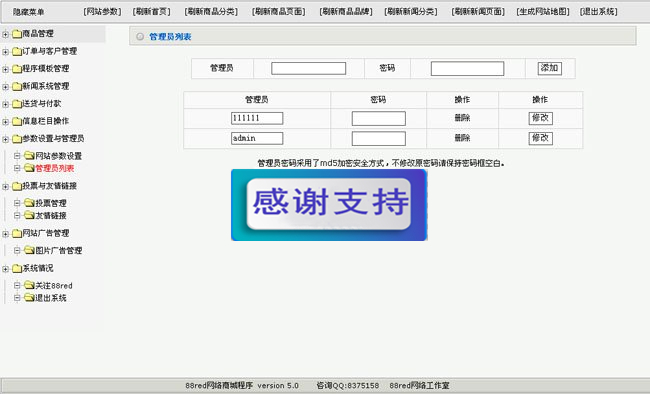Click the username field containing admin
This screenshot has width=650, height=394.
[x=257, y=138]
